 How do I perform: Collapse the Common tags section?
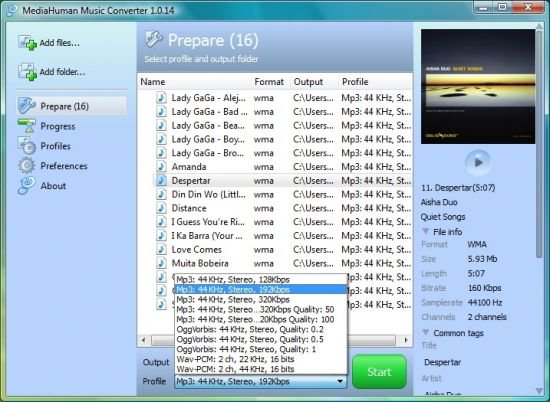coord(426,332)
